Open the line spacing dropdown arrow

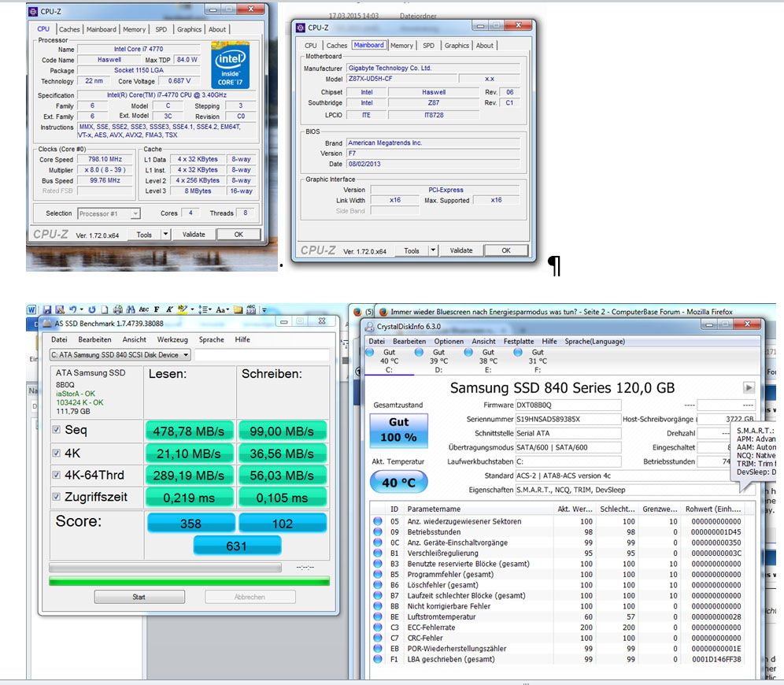tap(210, 310)
